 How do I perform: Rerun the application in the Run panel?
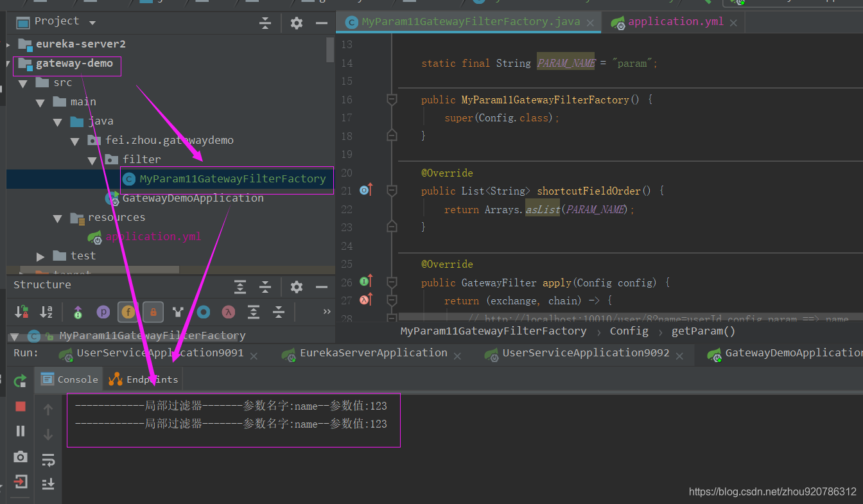pyautogui.click(x=21, y=380)
